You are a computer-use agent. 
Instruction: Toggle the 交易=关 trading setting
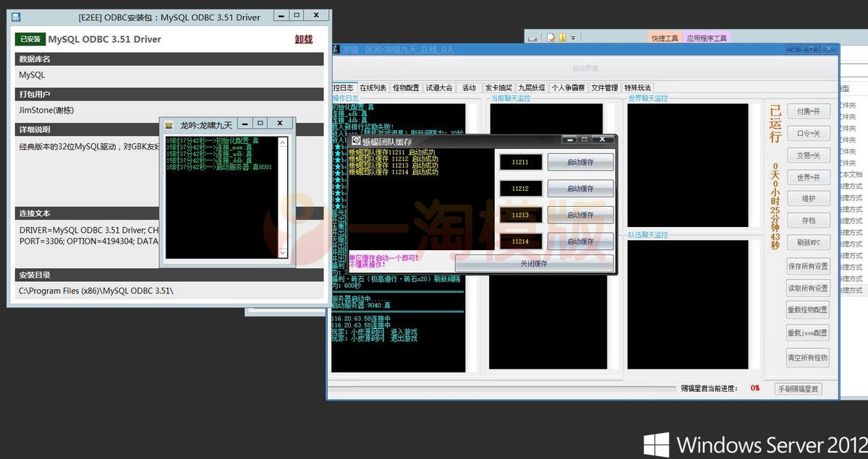tap(808, 155)
